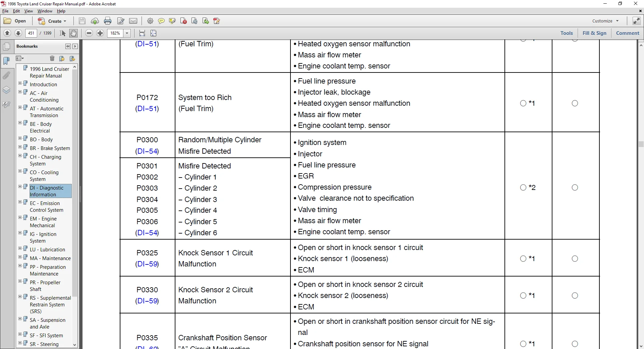Open the Attachments paperclip panel

(6, 76)
